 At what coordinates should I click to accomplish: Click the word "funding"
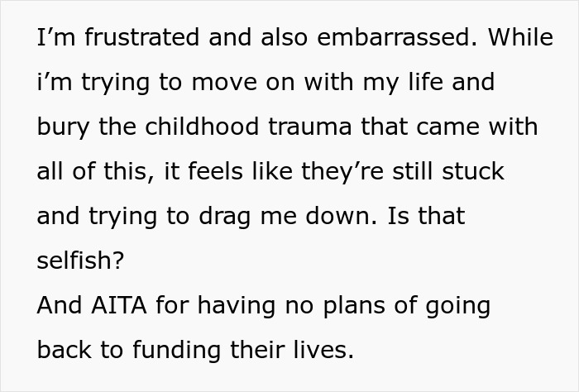click(176, 351)
